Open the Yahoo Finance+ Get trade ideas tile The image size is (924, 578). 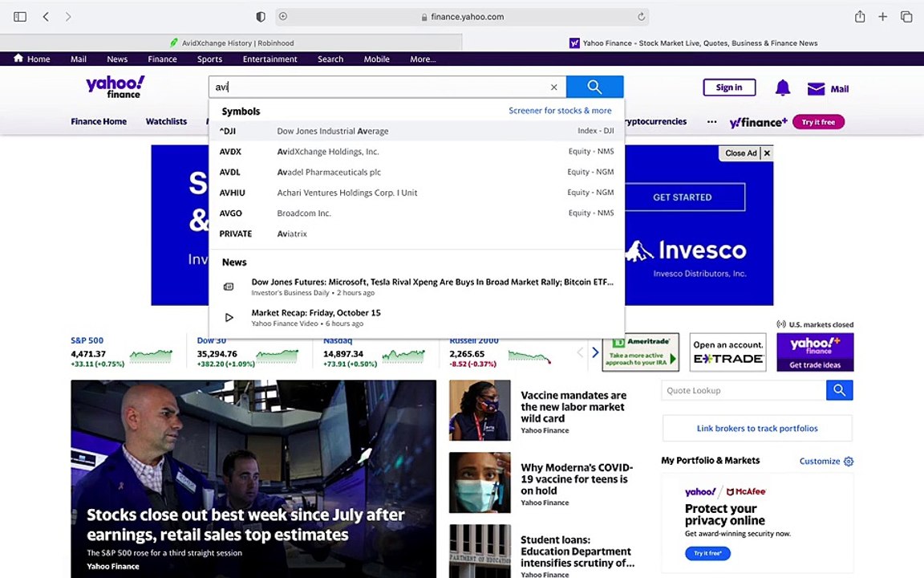[815, 352]
